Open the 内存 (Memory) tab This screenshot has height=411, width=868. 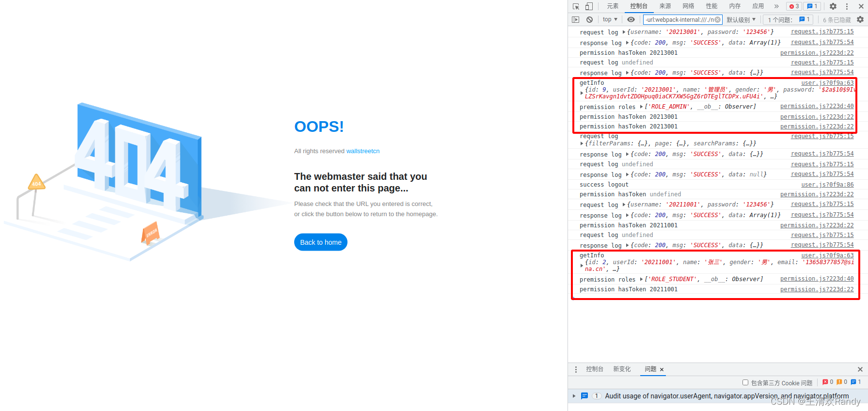pyautogui.click(x=735, y=6)
